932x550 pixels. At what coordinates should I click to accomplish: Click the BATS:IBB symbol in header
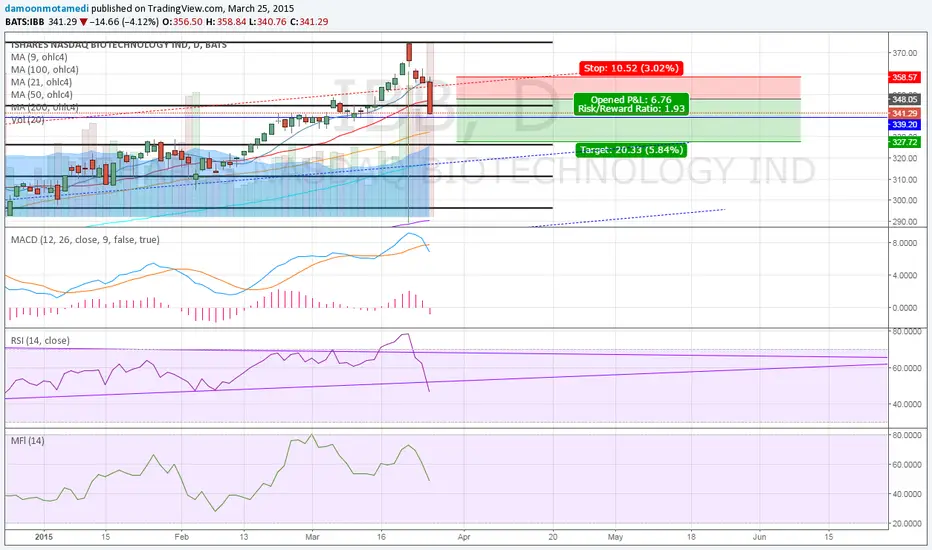click(24, 21)
